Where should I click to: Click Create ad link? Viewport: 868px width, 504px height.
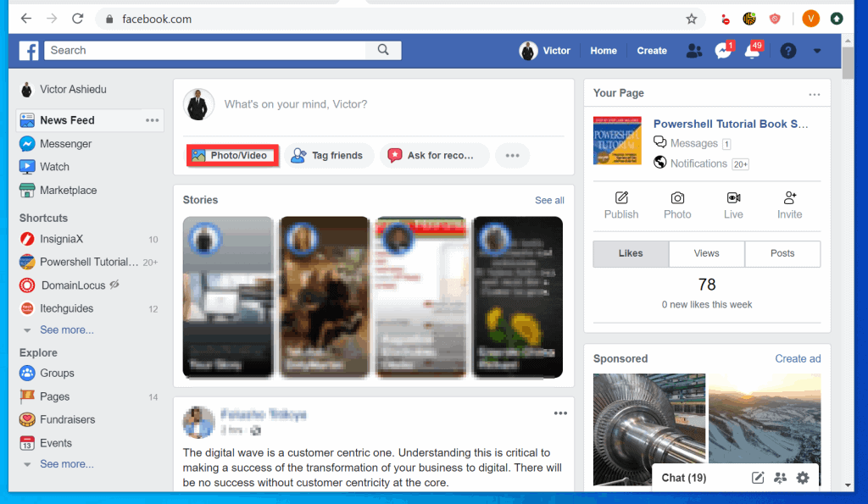point(798,358)
